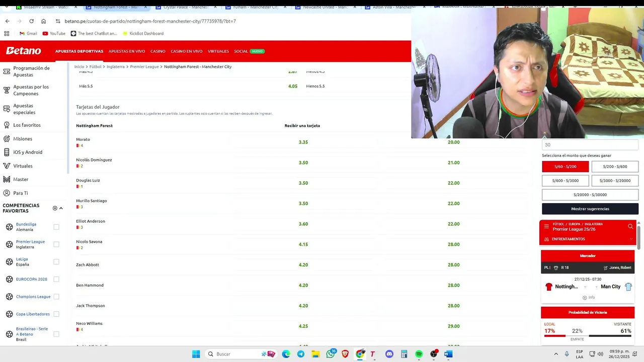This screenshot has height=362, width=644.
Task: Click the Betano logo
Action: coord(24,51)
